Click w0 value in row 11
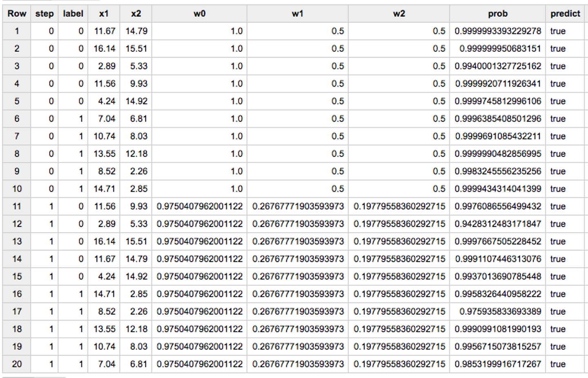The width and height of the screenshot is (588, 378). point(200,206)
